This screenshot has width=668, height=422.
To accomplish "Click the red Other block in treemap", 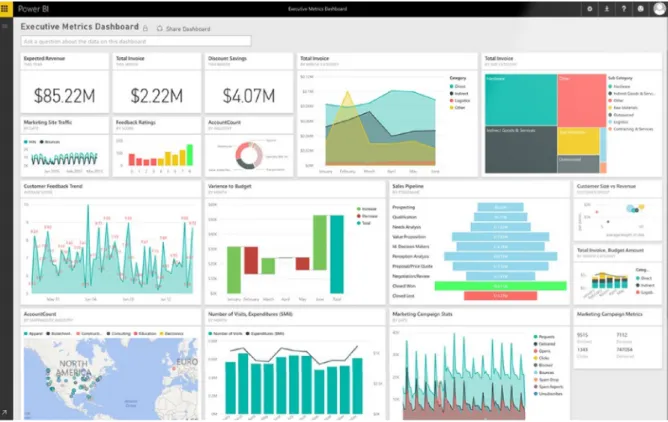I will (582, 100).
